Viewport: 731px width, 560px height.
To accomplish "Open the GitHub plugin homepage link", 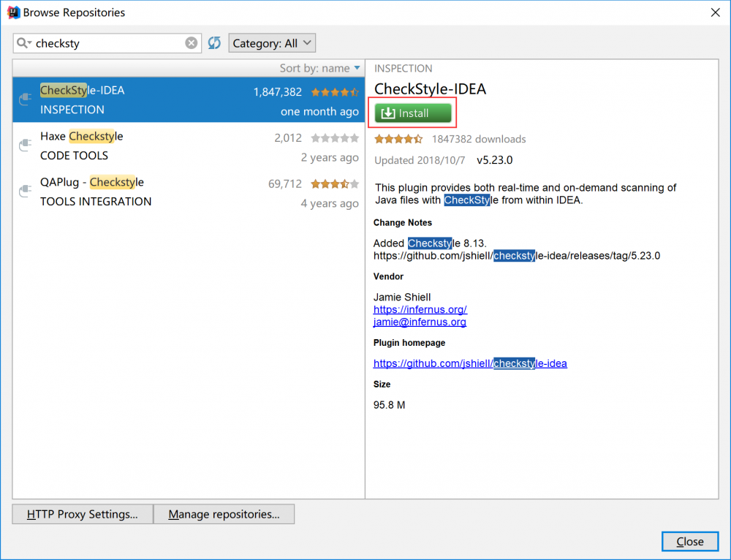I will tap(470, 363).
